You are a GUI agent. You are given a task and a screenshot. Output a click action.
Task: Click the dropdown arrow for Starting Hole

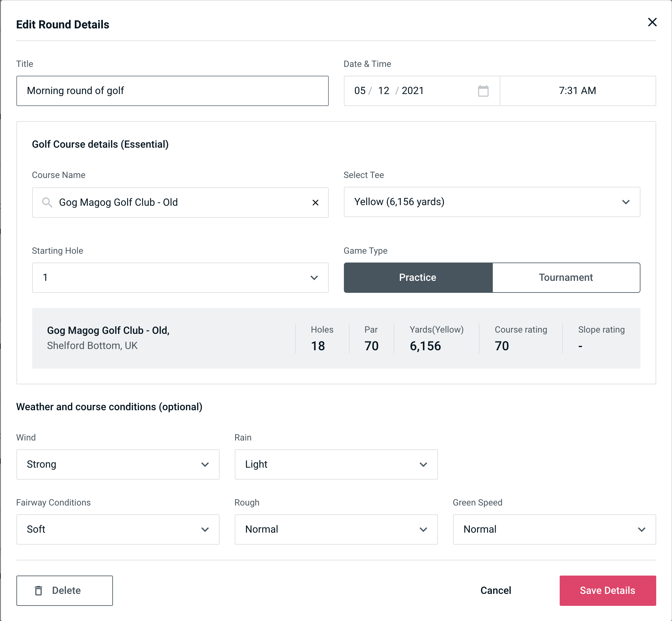[x=314, y=277]
